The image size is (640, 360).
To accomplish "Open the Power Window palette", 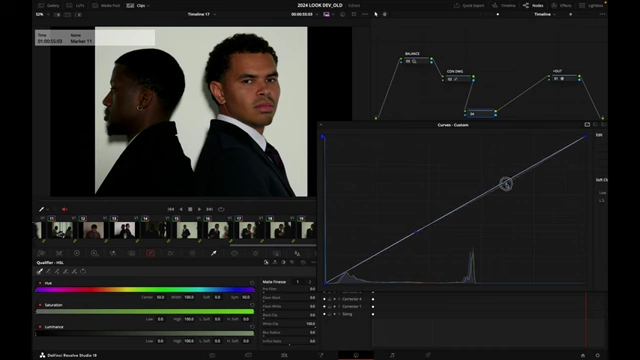I will click(x=234, y=253).
